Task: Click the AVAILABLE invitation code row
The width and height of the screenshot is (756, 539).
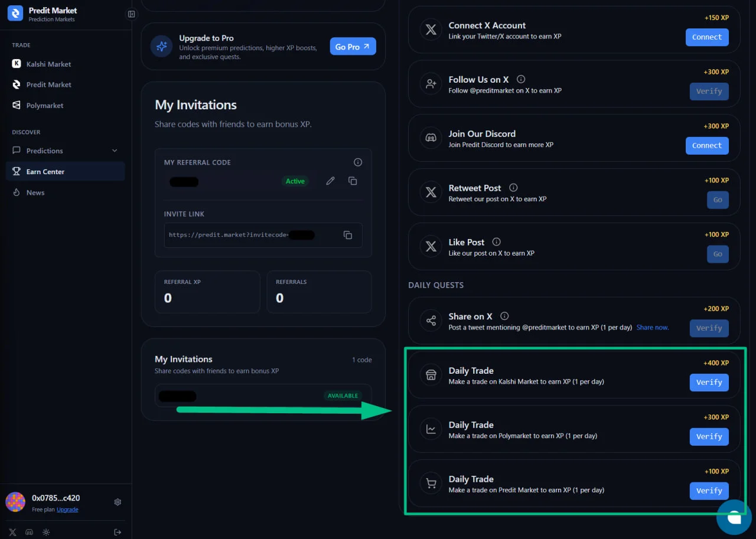Action: (263, 396)
